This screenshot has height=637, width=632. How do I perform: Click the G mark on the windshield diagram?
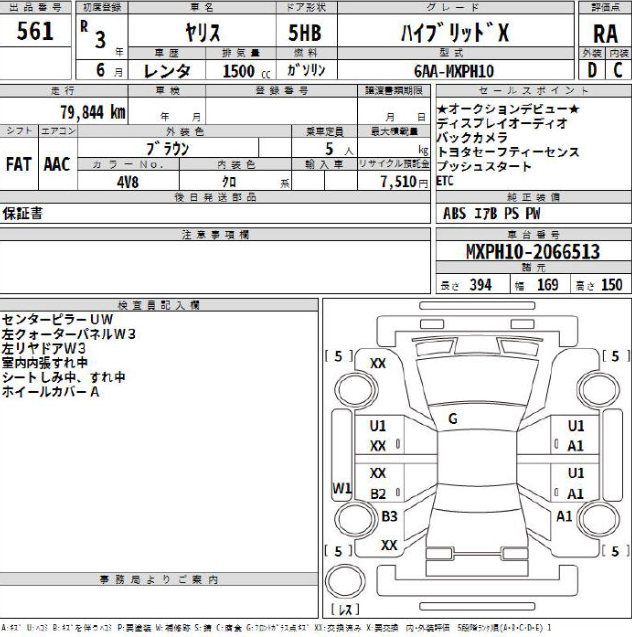click(452, 419)
